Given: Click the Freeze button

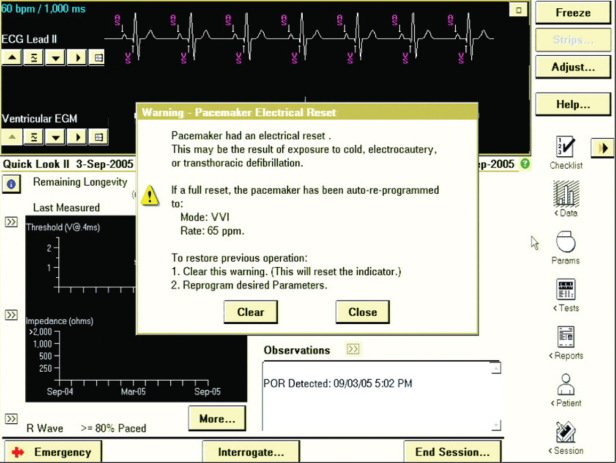Looking at the screenshot, I should 573,13.
